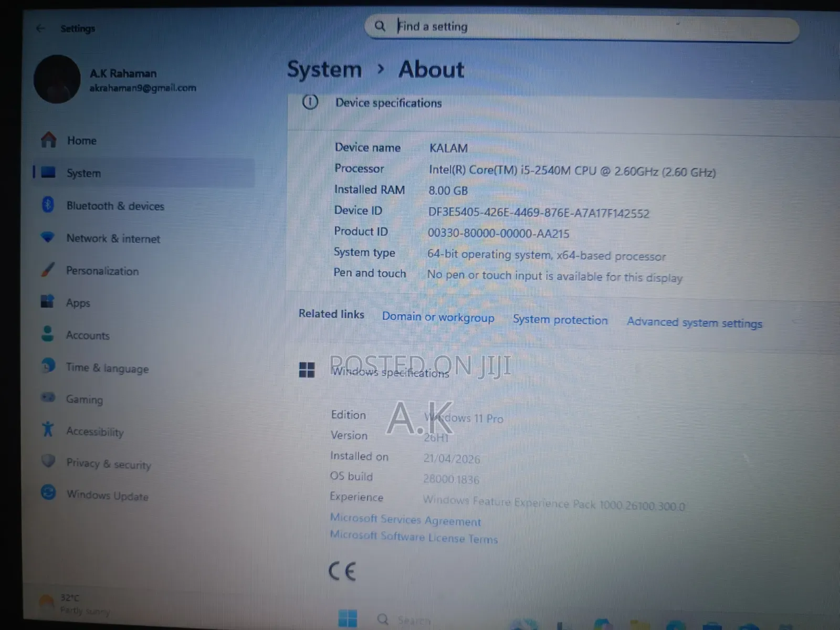Click the Apps grid icon
This screenshot has width=840, height=630.
click(47, 301)
